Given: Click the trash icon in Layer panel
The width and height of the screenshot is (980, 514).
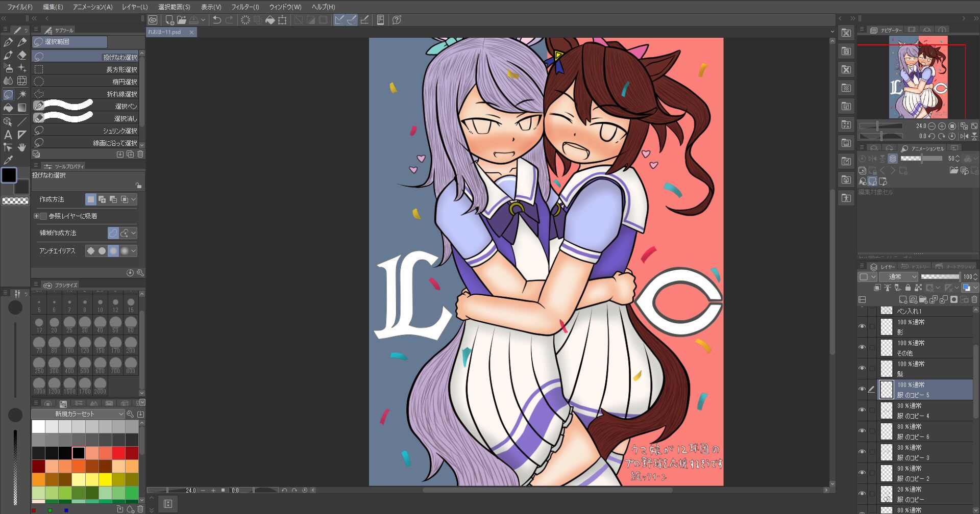Looking at the screenshot, I should (974, 300).
